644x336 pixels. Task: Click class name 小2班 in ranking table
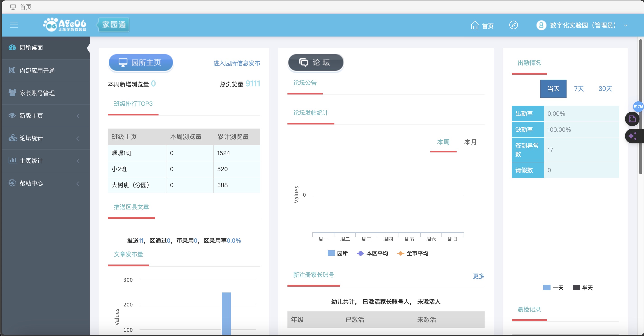pyautogui.click(x=119, y=169)
